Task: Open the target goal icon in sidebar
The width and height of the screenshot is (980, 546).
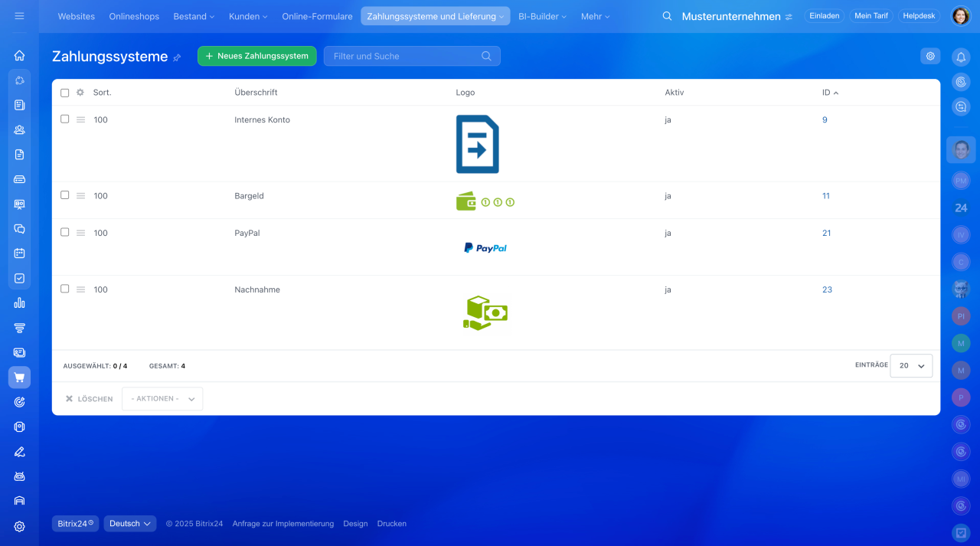Action: (19, 402)
